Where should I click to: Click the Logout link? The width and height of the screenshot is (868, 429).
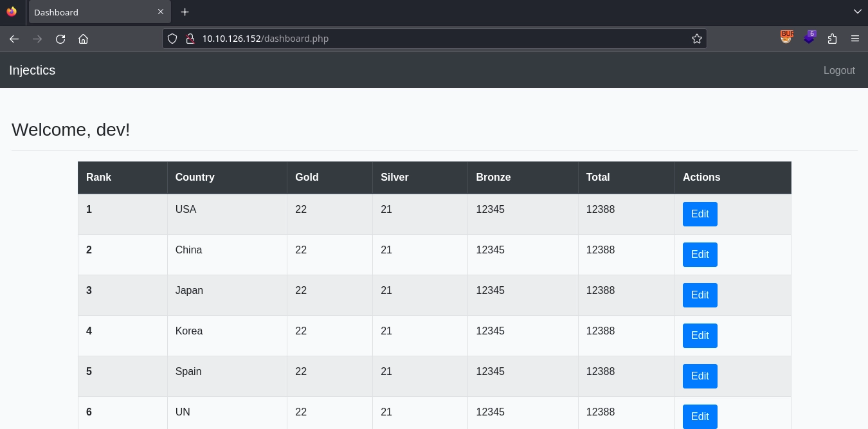point(838,71)
